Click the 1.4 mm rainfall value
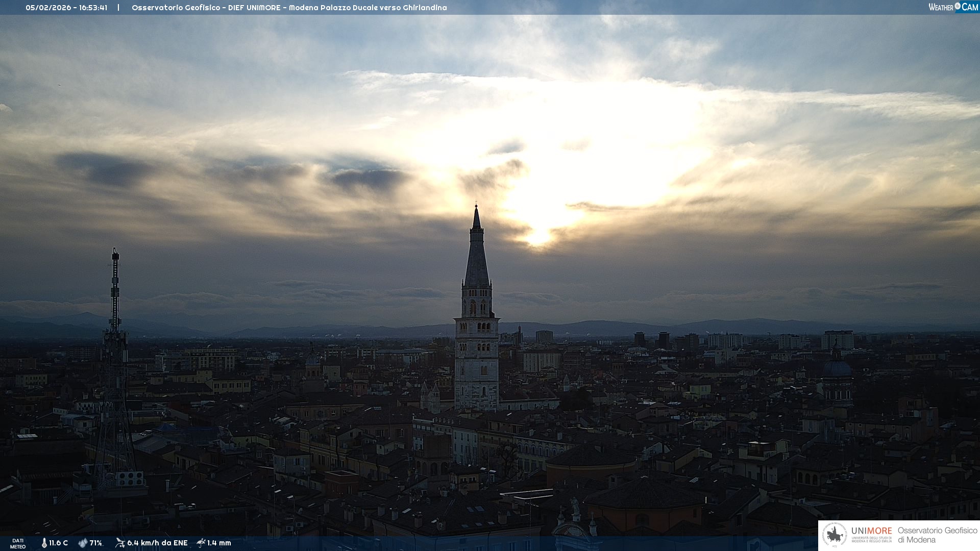The width and height of the screenshot is (980, 551). (x=219, y=543)
